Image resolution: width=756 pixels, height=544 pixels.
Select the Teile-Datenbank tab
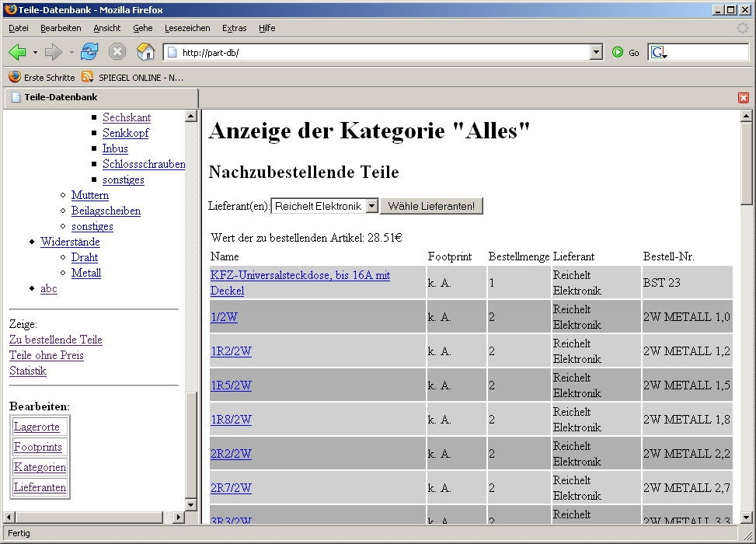coord(100,97)
